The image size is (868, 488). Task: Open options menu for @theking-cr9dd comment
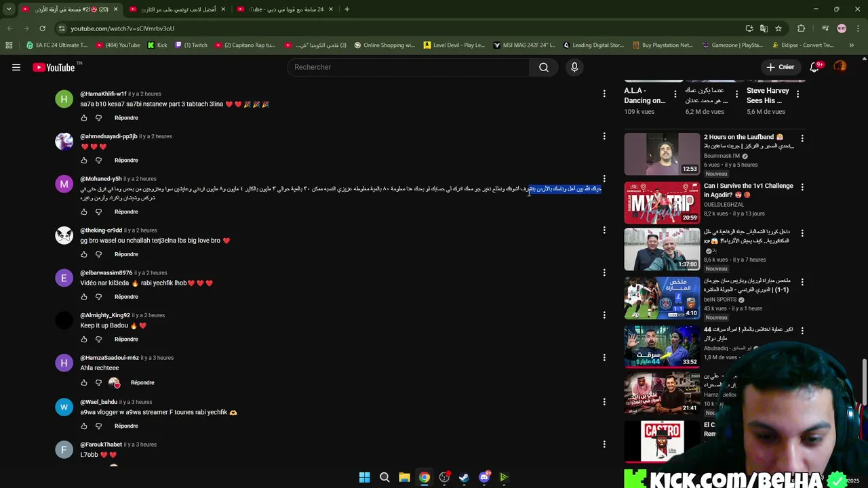(604, 230)
